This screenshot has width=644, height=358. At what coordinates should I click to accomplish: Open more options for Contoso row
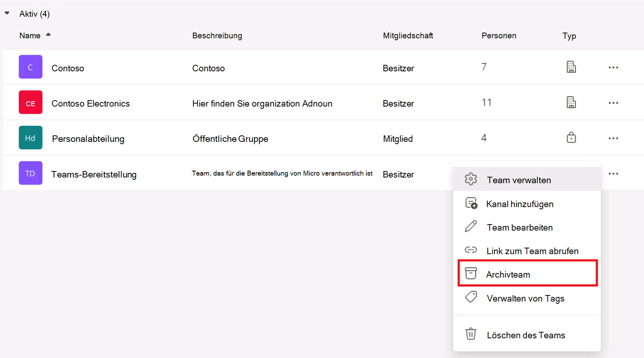click(x=613, y=68)
